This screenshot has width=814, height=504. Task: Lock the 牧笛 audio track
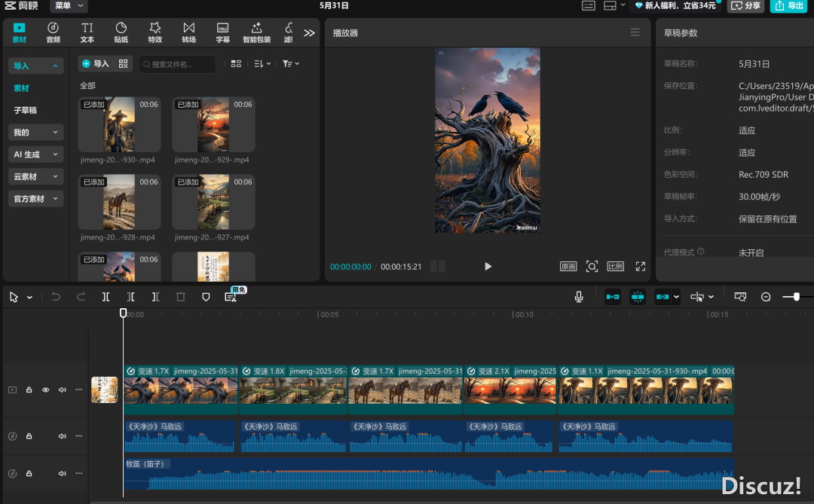[x=29, y=474]
